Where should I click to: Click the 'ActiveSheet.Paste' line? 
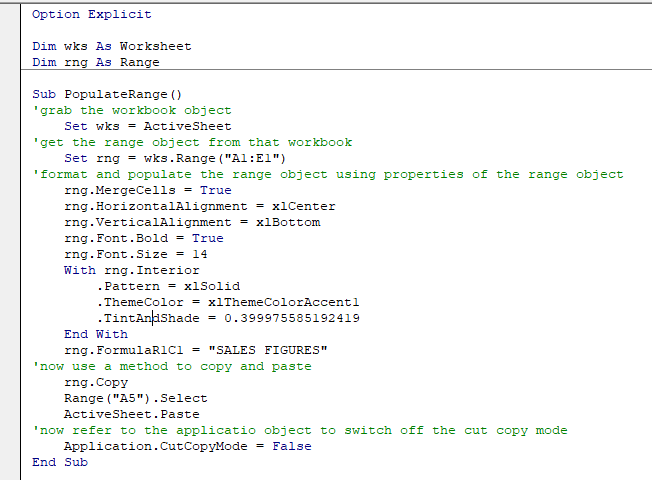[131, 415]
